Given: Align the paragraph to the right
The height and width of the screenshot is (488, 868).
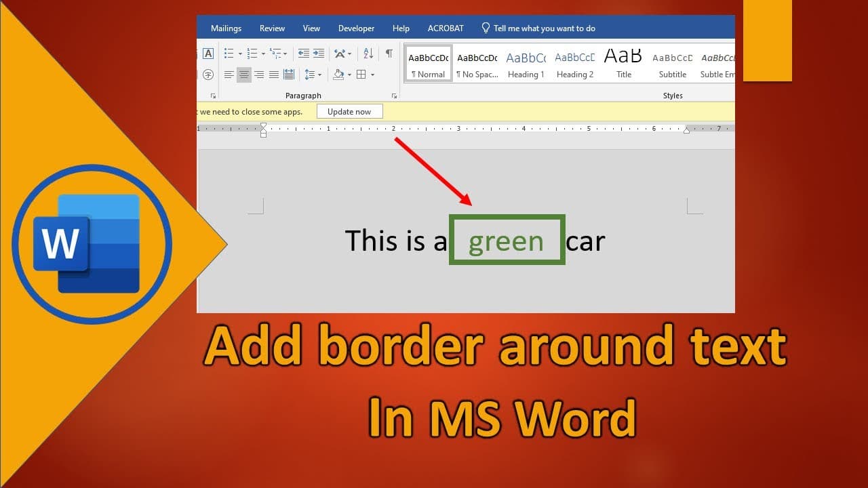Looking at the screenshot, I should [259, 75].
